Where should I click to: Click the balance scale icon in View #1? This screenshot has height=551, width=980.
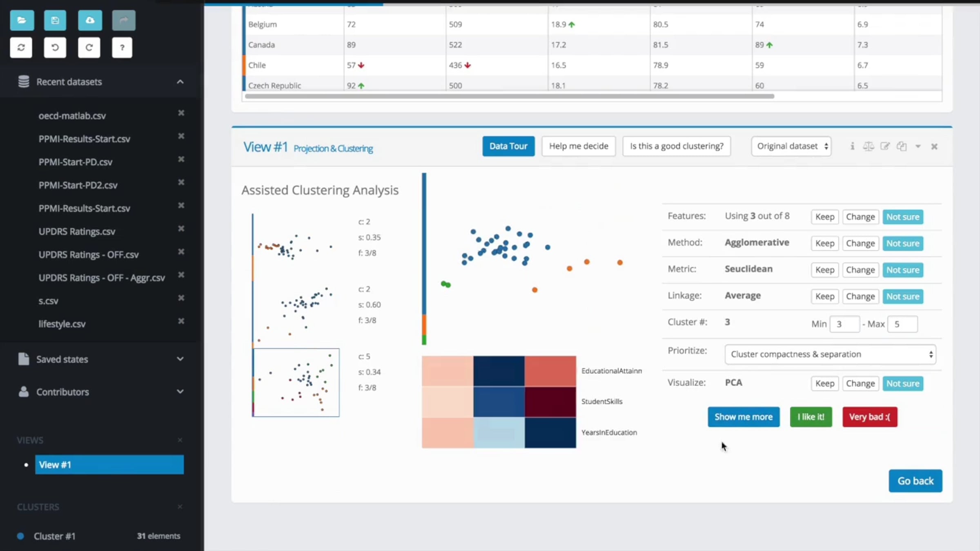(x=869, y=146)
